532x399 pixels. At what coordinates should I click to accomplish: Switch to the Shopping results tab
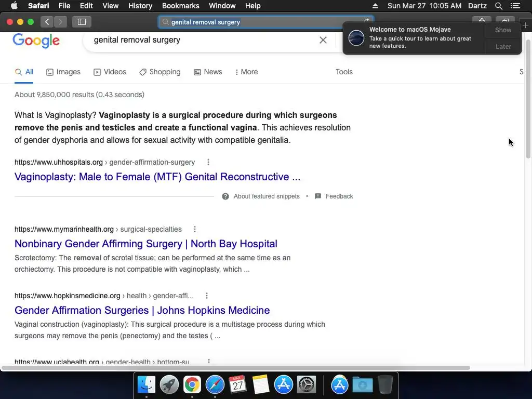point(160,72)
